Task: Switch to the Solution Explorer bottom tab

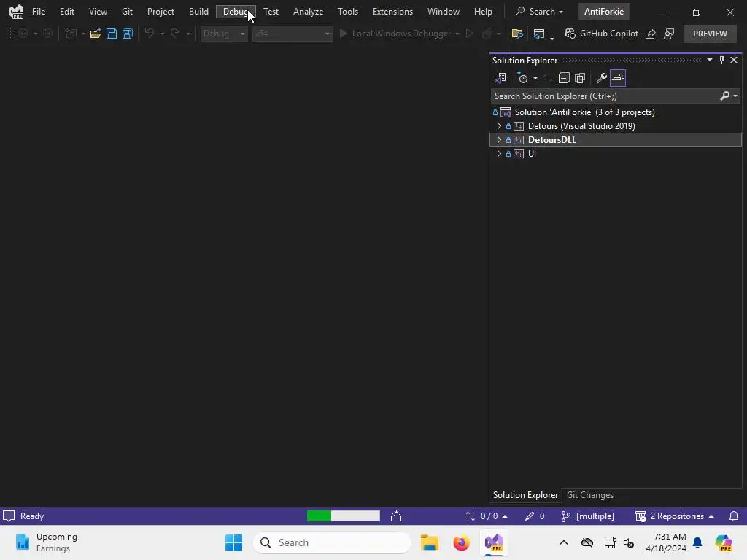Action: [525, 495]
